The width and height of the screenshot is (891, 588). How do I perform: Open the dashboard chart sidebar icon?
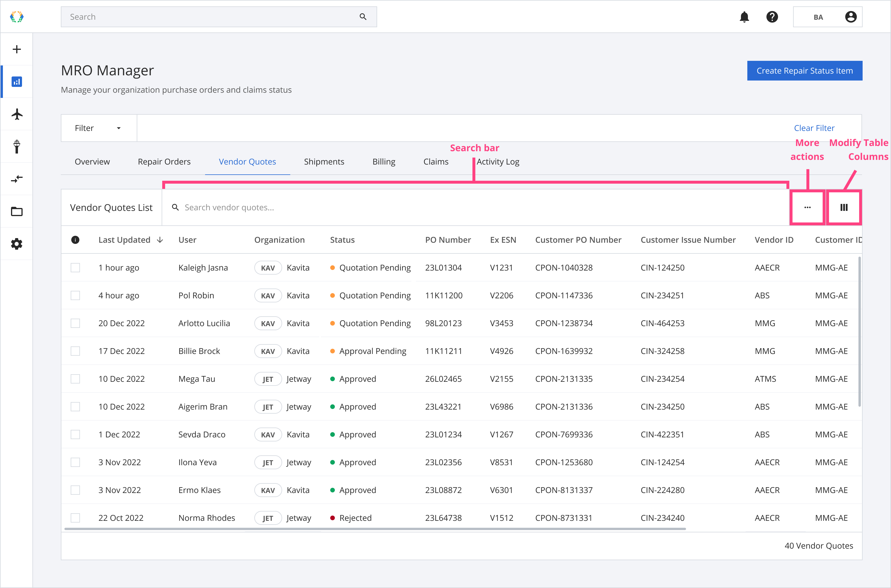coord(17,81)
